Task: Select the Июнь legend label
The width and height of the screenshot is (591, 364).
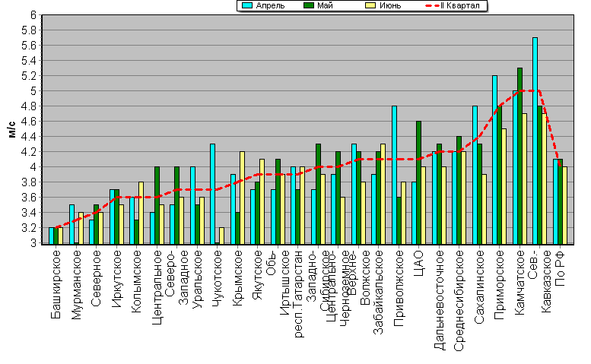Action: pyautogui.click(x=390, y=5)
